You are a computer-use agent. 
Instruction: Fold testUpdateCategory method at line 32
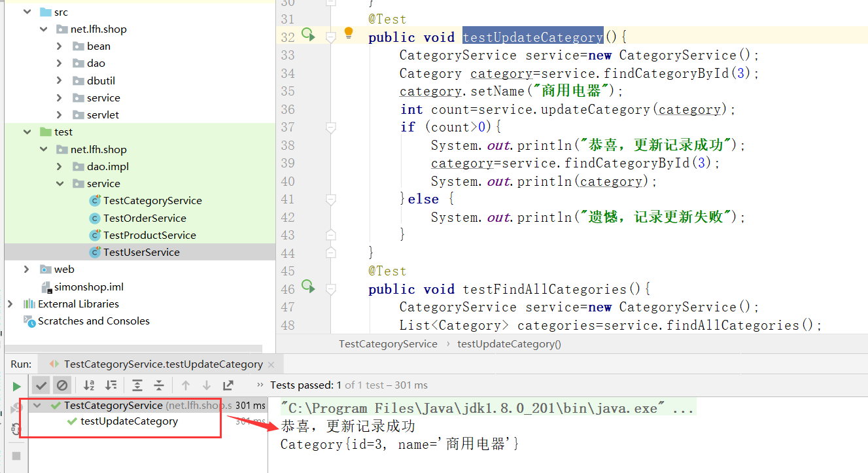(x=331, y=37)
